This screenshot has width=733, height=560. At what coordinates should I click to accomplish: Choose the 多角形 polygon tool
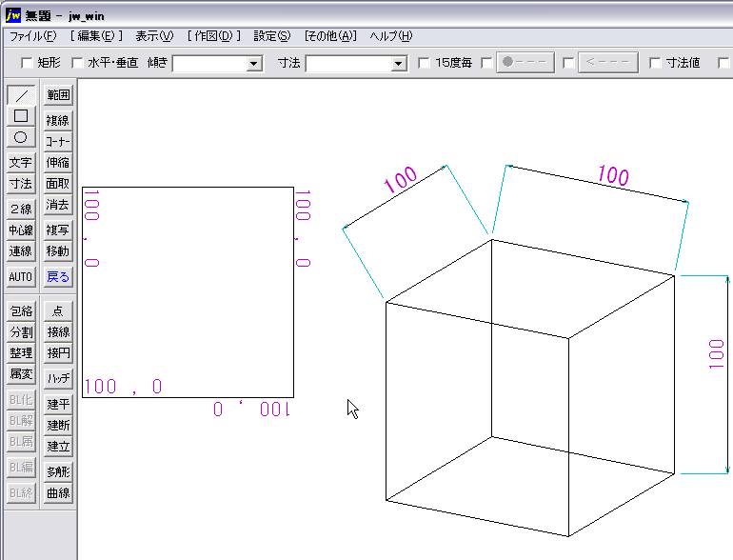(x=58, y=471)
